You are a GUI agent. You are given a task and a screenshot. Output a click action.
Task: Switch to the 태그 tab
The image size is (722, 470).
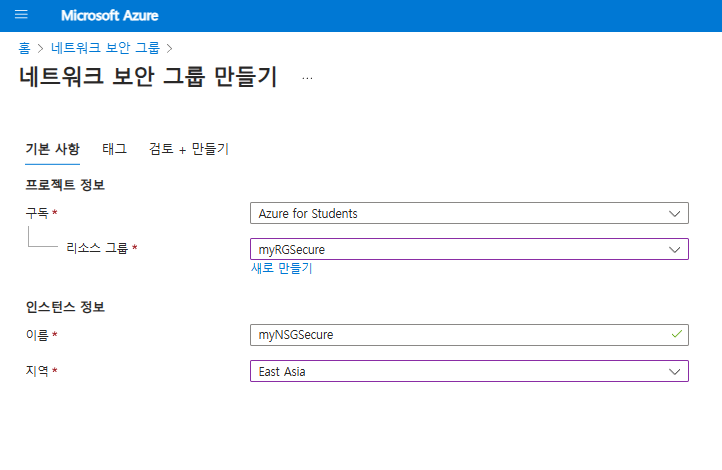(114, 149)
